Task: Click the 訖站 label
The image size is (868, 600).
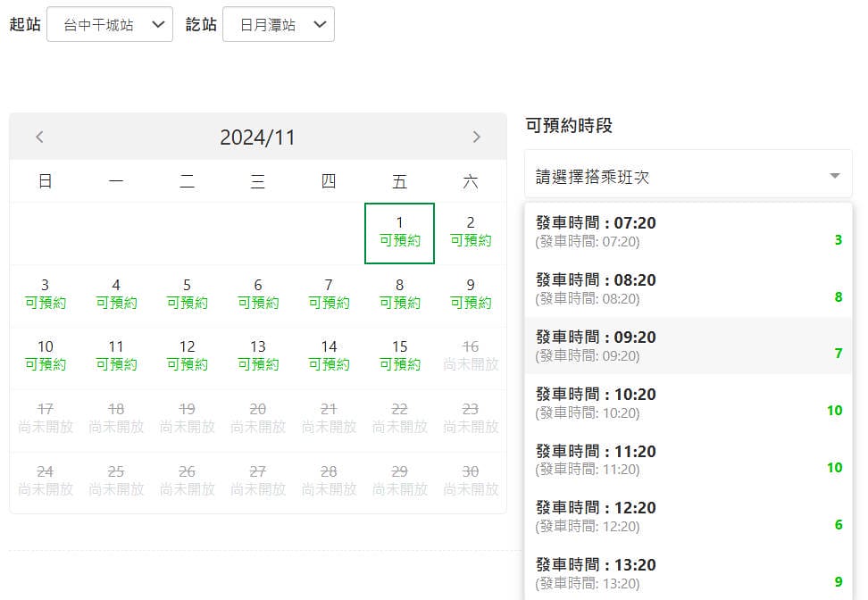Action: [201, 24]
